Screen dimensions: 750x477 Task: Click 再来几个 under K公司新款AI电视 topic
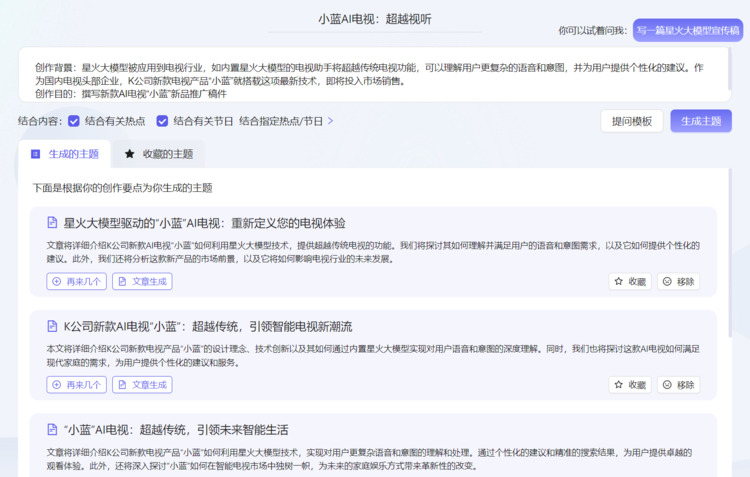pyautogui.click(x=77, y=385)
